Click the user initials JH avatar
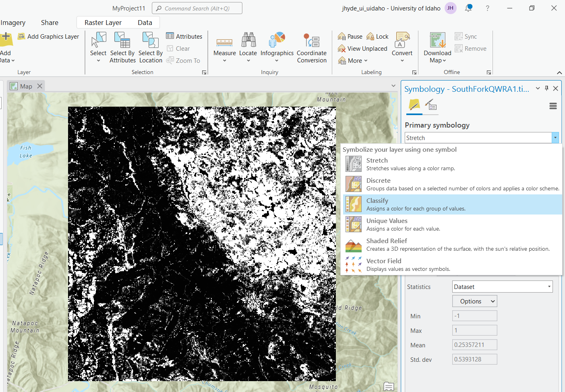The height and width of the screenshot is (392, 565). [450, 8]
